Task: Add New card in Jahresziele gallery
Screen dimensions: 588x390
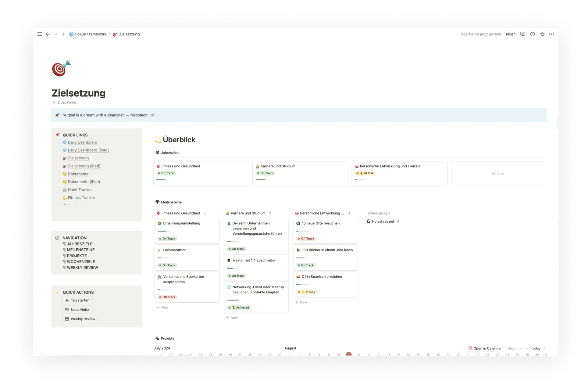Action: pos(498,174)
